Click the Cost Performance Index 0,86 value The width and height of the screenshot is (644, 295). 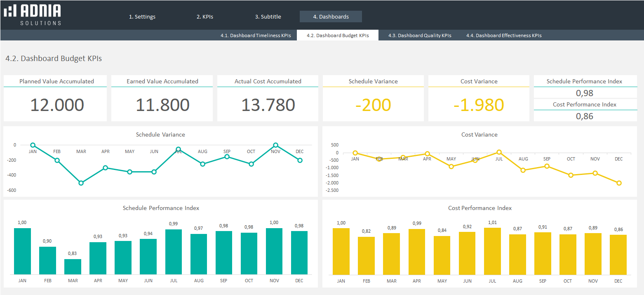pos(585,116)
